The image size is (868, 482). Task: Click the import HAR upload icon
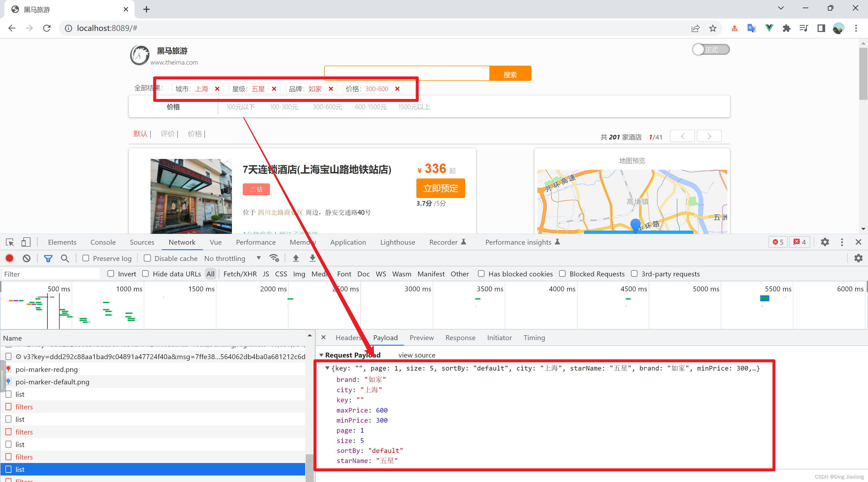[296, 258]
